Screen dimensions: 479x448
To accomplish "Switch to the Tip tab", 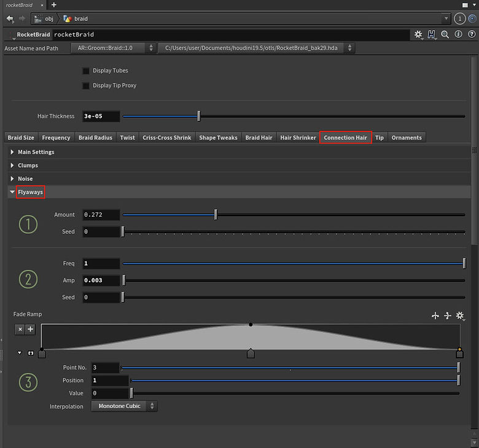I will click(380, 137).
